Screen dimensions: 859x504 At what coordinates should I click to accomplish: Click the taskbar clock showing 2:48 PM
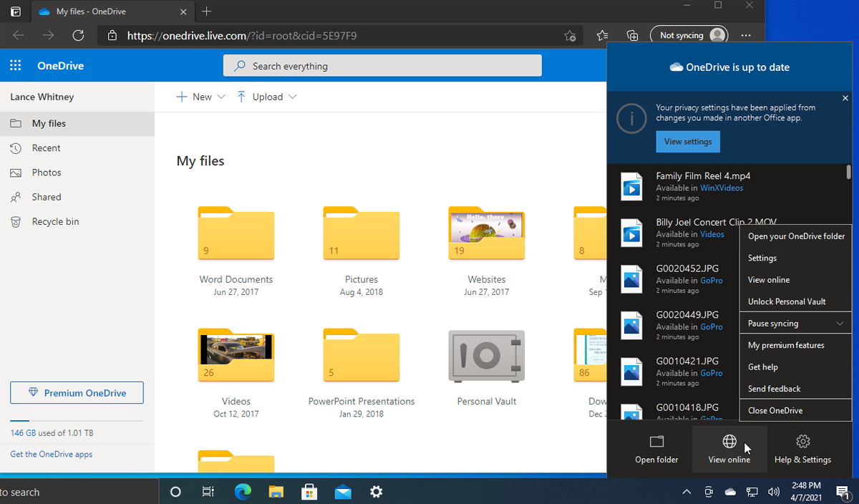(x=807, y=492)
